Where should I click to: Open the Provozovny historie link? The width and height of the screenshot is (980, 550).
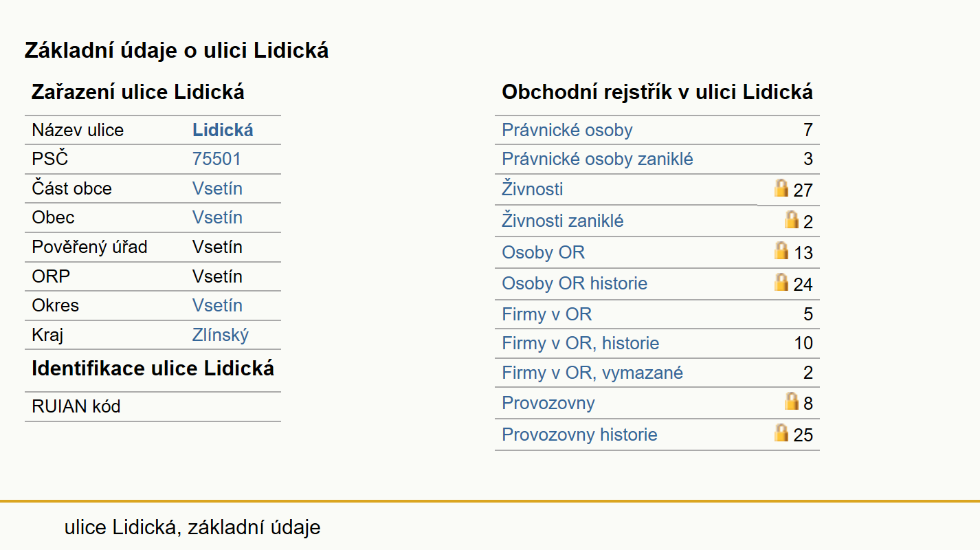pyautogui.click(x=579, y=434)
